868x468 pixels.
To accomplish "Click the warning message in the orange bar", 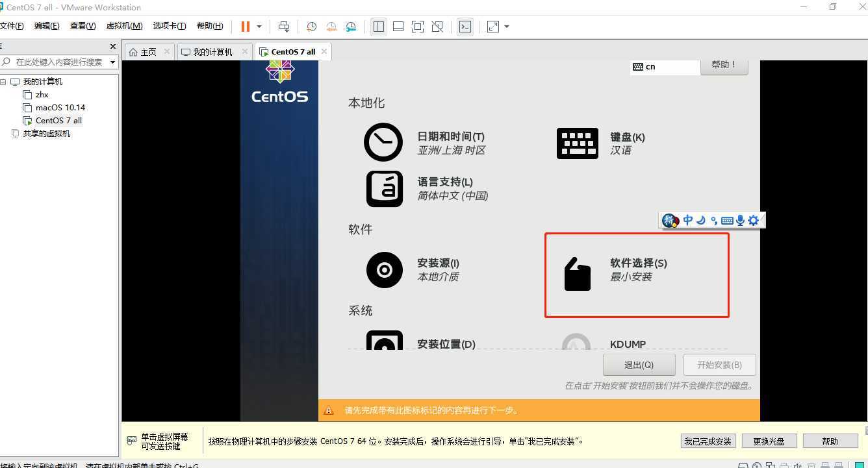I will tap(431, 410).
